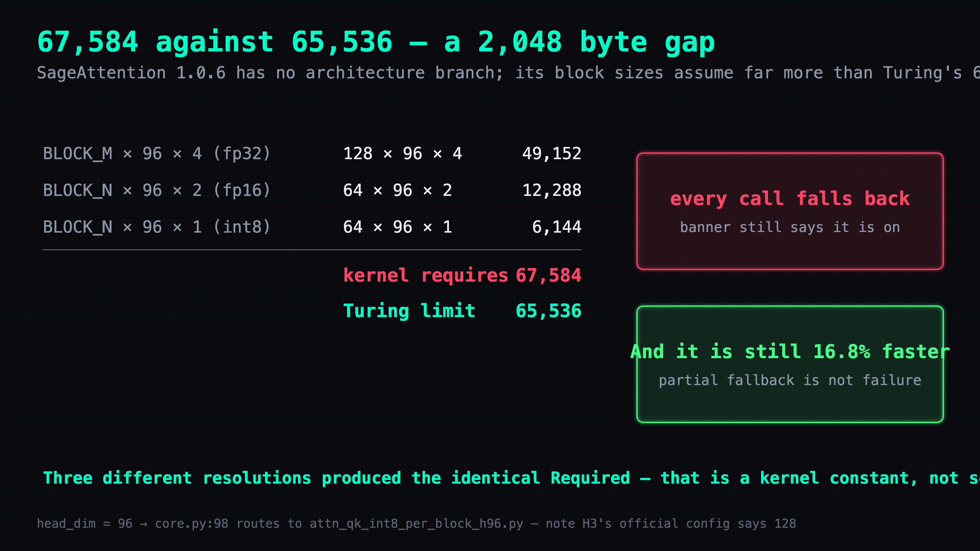Screen dimensions: 980x551
Task: Select the green value 65,536 in the table
Action: pos(548,311)
